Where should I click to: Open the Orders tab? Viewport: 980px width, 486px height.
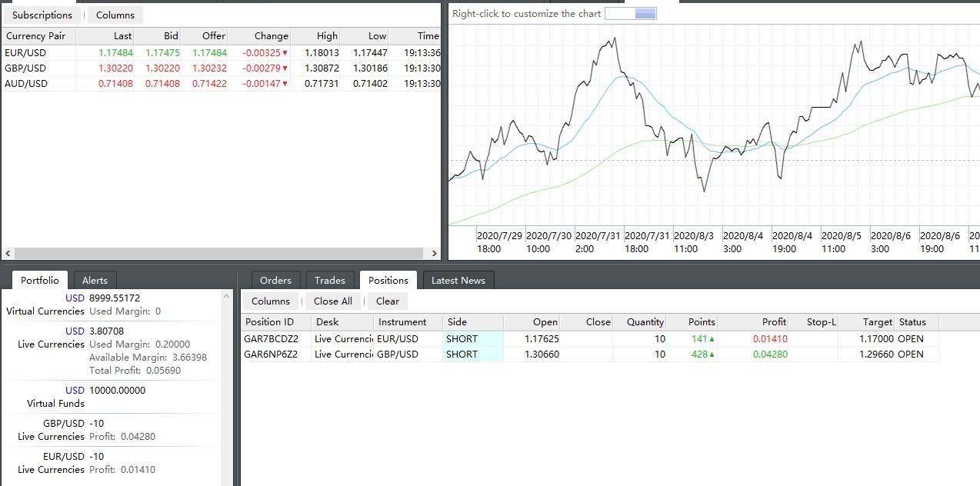[275, 280]
